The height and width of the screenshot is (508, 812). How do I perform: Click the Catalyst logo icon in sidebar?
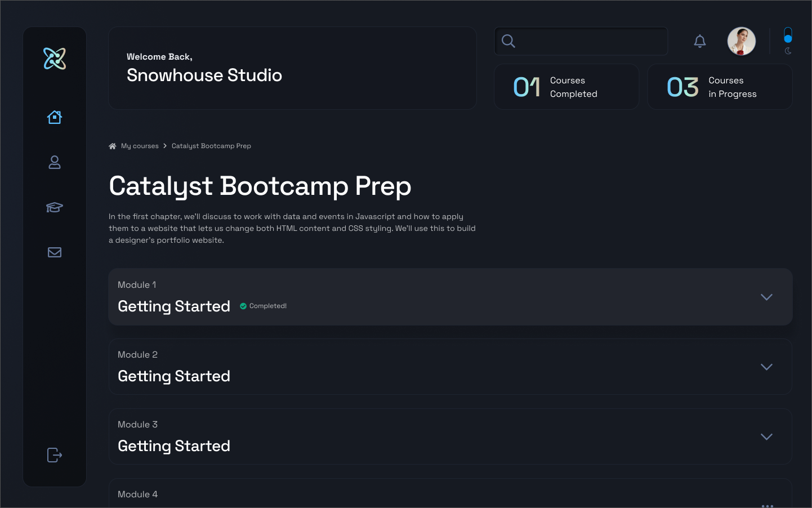[55, 59]
